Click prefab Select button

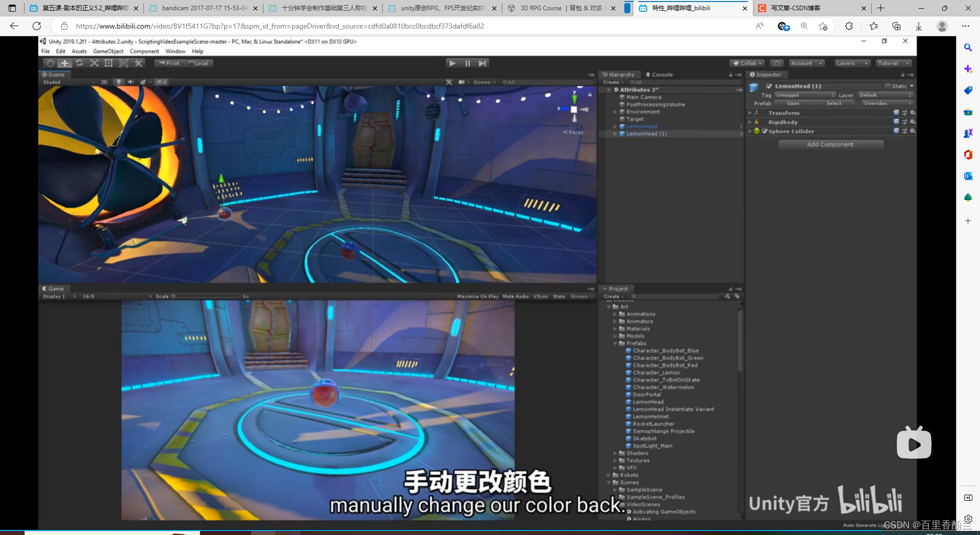pos(834,103)
